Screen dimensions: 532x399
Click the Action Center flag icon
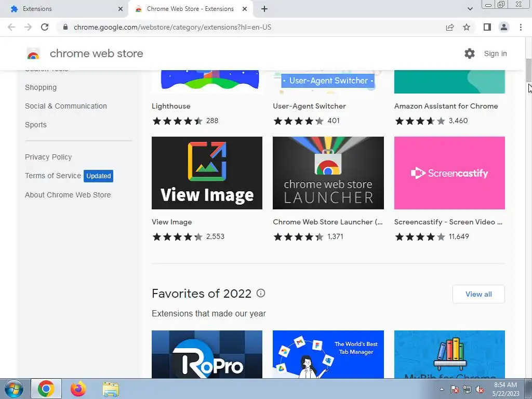[455, 389]
